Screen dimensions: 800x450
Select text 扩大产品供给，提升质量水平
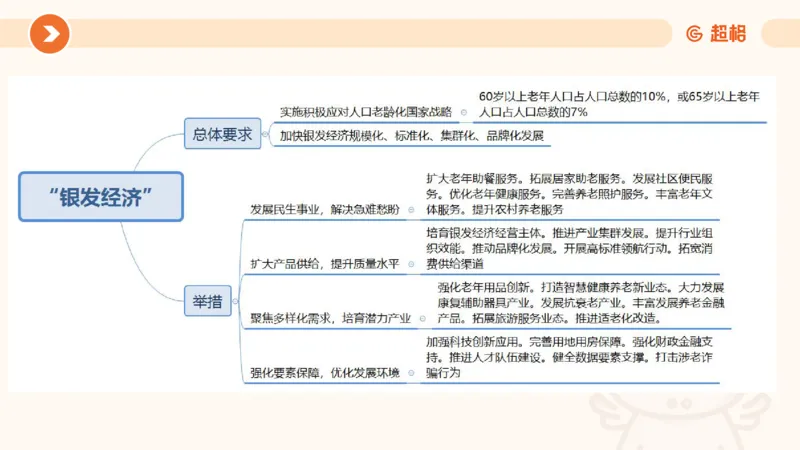point(324,264)
